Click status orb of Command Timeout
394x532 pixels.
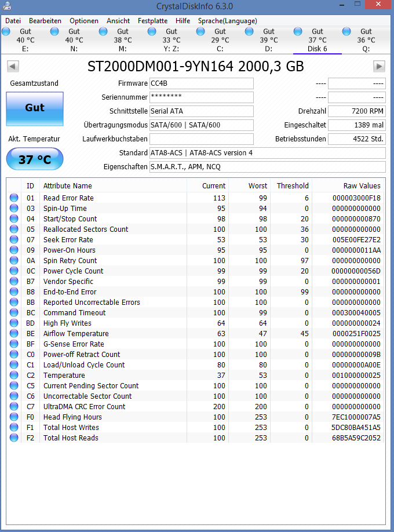(x=14, y=312)
